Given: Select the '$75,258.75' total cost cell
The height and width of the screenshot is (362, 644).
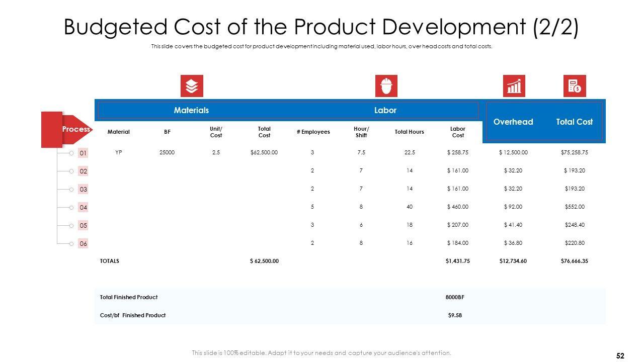Looking at the screenshot, I should point(574,152).
